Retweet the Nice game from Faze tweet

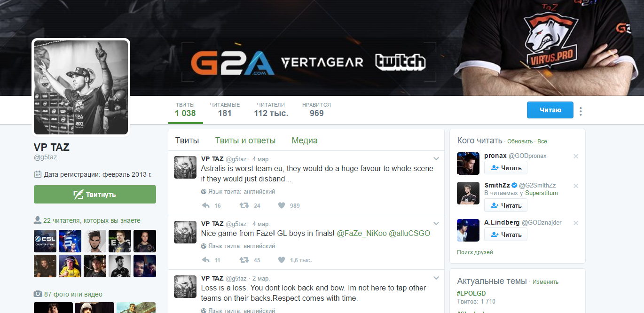pos(244,260)
